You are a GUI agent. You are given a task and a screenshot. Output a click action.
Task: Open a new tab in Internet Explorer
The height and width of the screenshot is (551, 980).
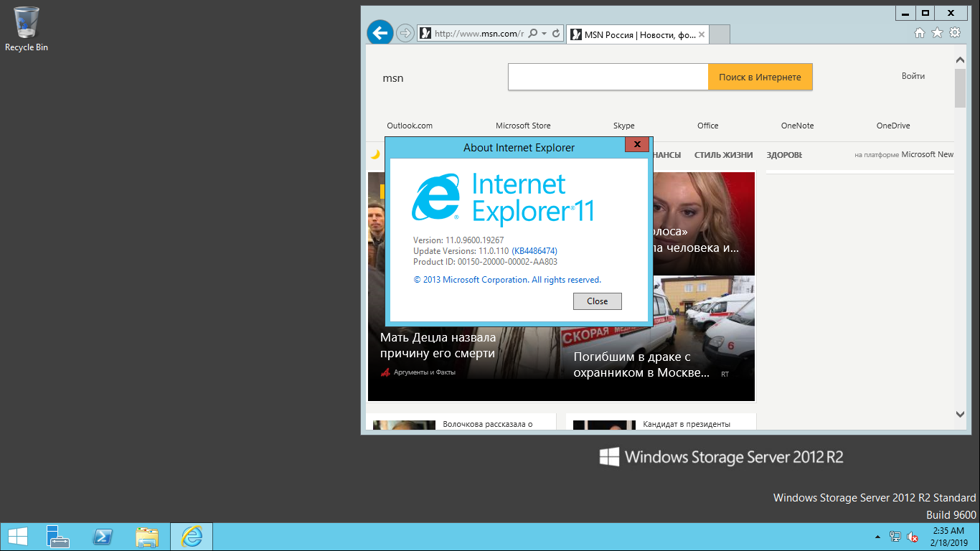pos(720,34)
